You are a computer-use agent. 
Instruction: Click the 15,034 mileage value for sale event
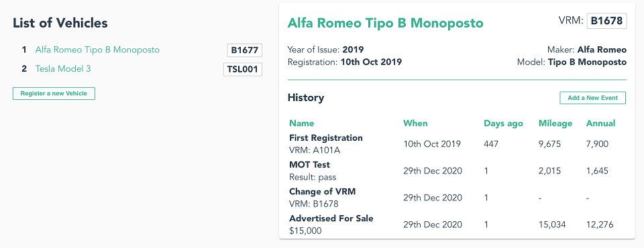click(552, 225)
